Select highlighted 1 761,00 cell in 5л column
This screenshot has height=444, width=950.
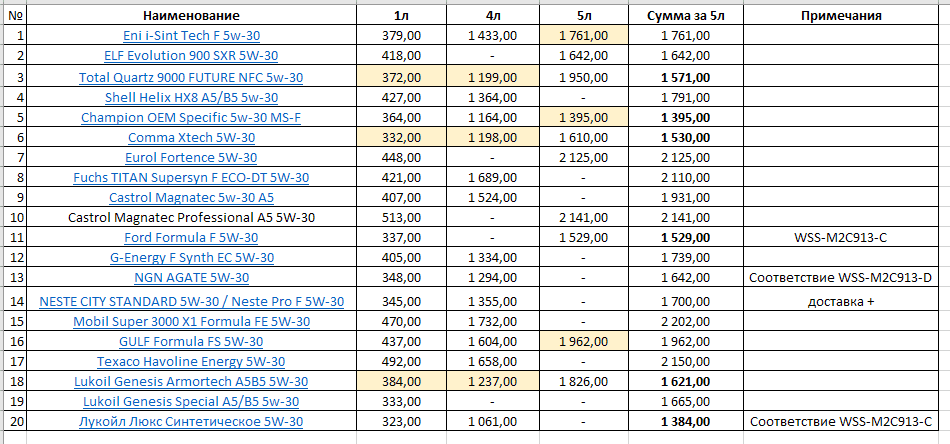click(583, 36)
